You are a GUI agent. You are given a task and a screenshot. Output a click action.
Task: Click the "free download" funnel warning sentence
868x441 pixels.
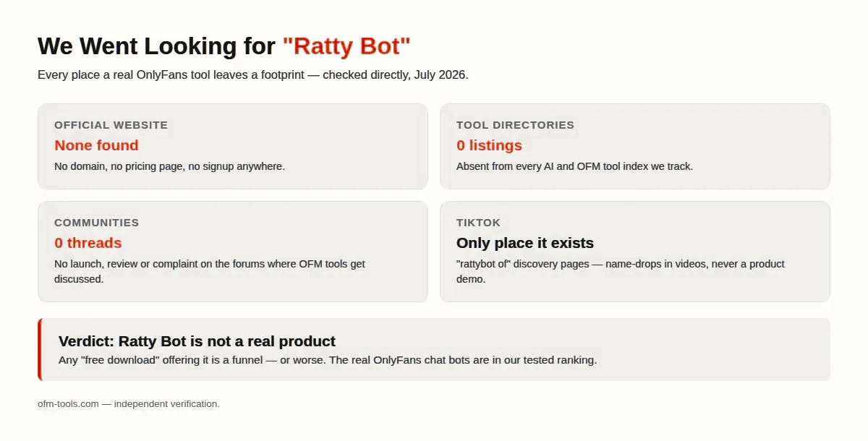pyautogui.click(x=328, y=360)
